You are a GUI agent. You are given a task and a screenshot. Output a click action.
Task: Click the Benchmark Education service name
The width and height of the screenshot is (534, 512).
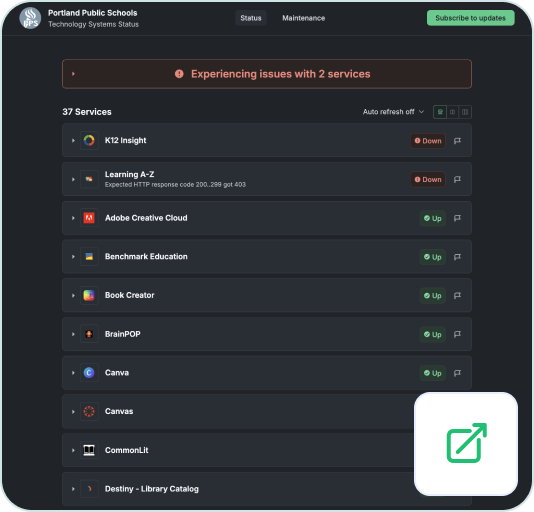tap(146, 257)
